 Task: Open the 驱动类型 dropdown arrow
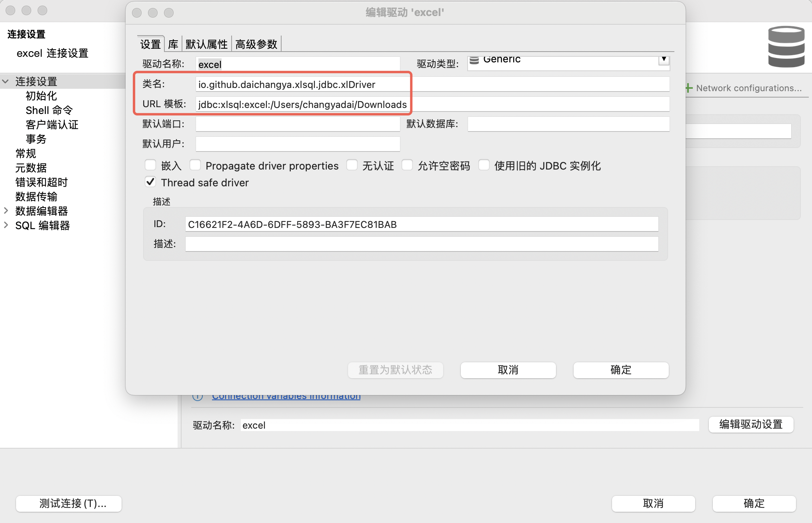tap(664, 60)
